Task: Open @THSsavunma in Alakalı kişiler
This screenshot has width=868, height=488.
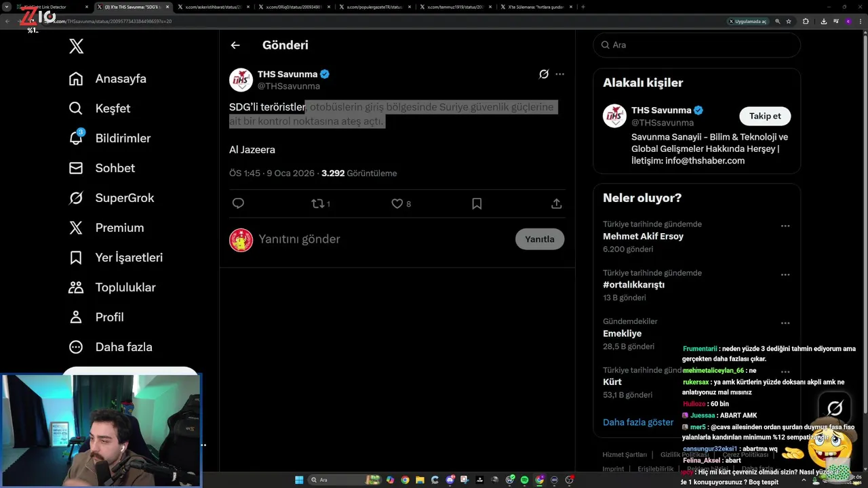Action: click(663, 123)
